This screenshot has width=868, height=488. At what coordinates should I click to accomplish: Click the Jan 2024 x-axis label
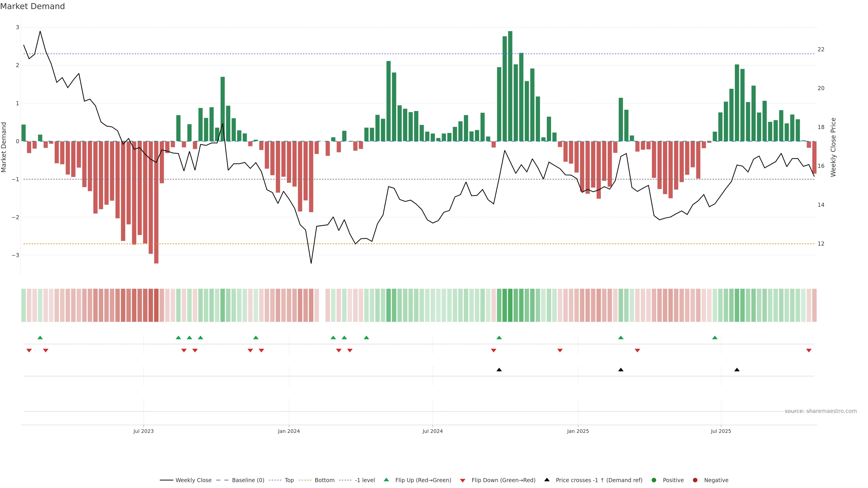click(x=289, y=431)
